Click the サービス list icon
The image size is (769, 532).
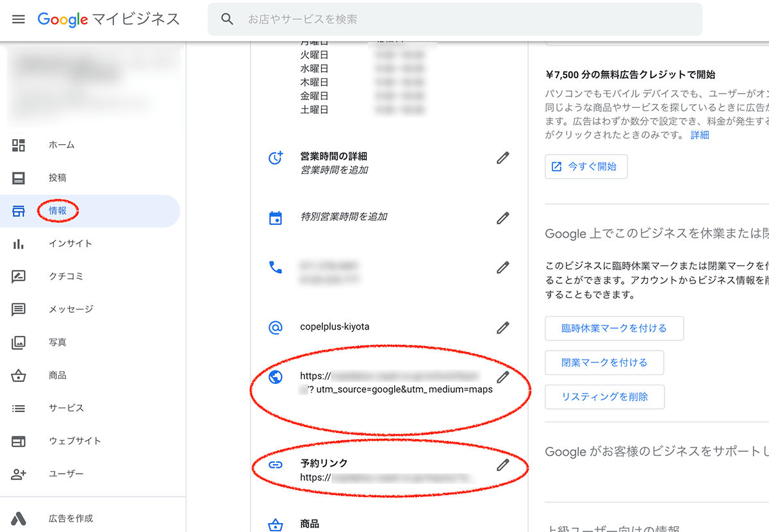(19, 408)
